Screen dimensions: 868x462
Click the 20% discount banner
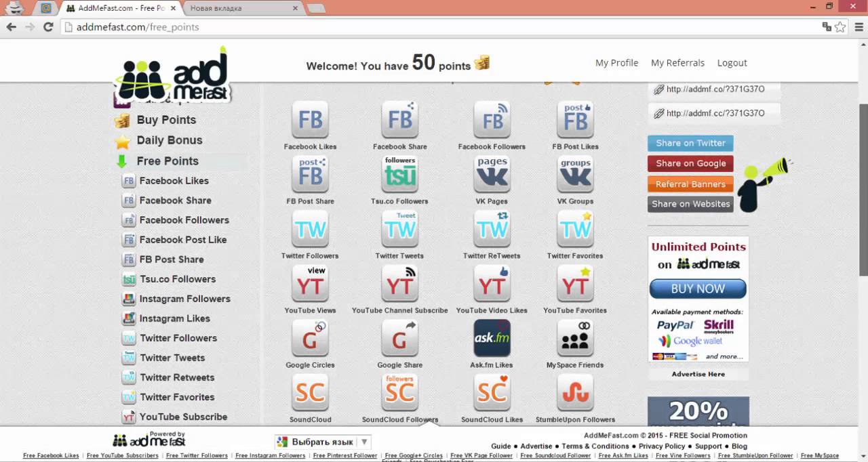pos(698,411)
